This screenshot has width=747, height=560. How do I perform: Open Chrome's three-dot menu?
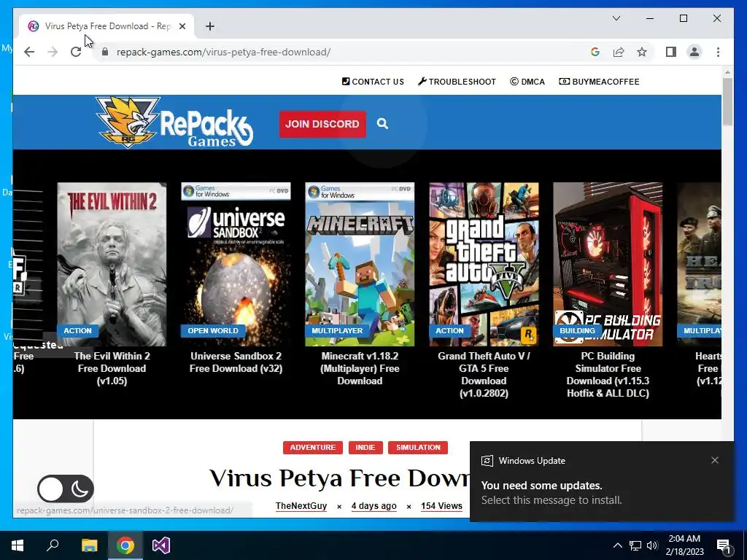(718, 52)
